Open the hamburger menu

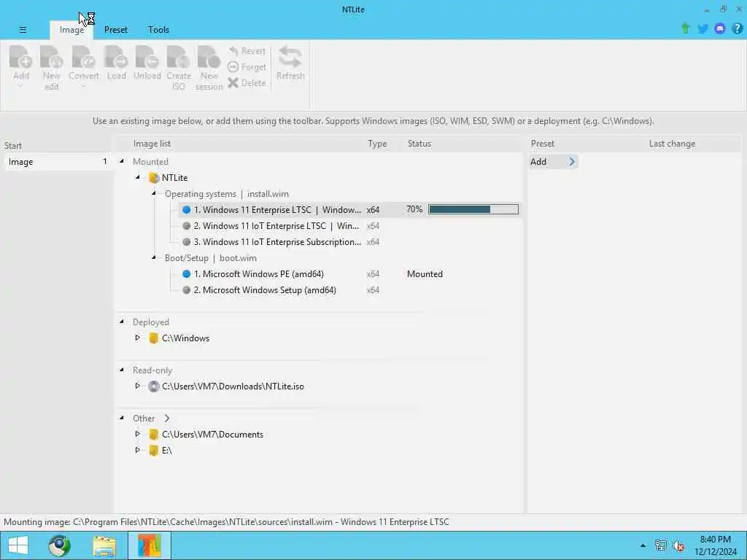coord(23,29)
